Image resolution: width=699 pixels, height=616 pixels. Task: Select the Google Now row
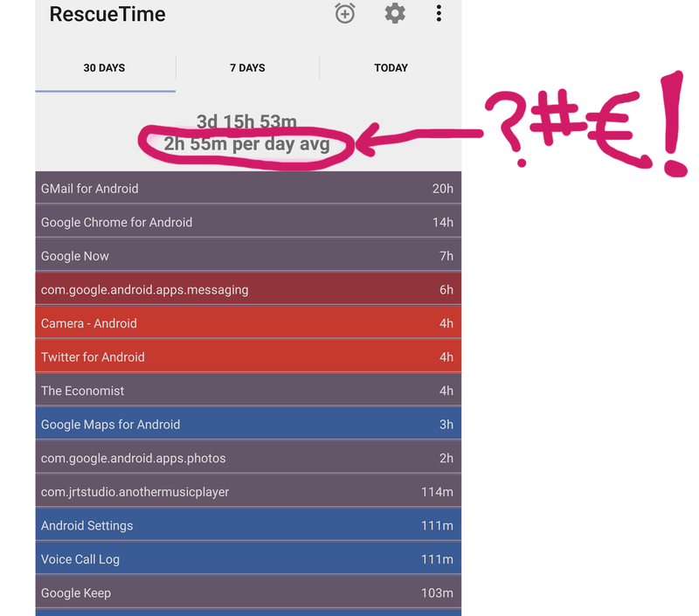click(247, 256)
